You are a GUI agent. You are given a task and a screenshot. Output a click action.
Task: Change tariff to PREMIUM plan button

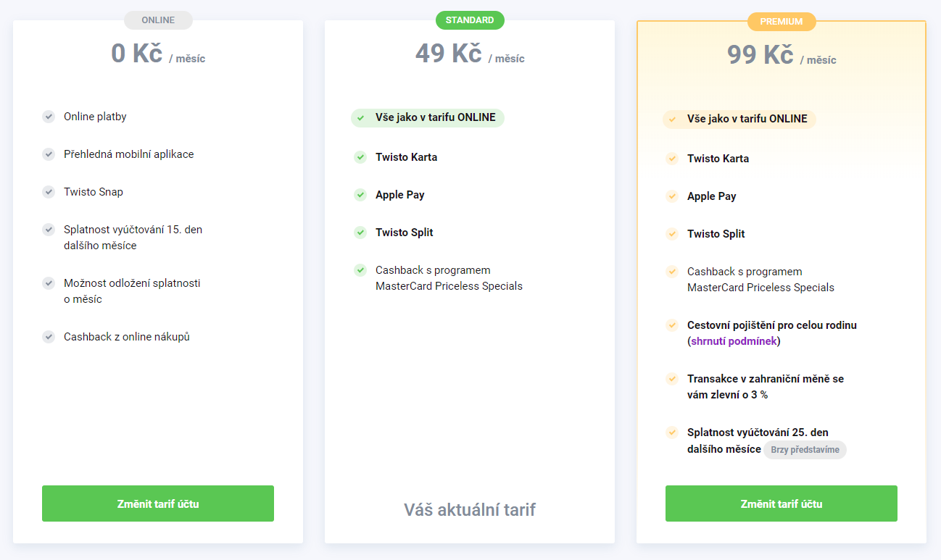(x=782, y=503)
